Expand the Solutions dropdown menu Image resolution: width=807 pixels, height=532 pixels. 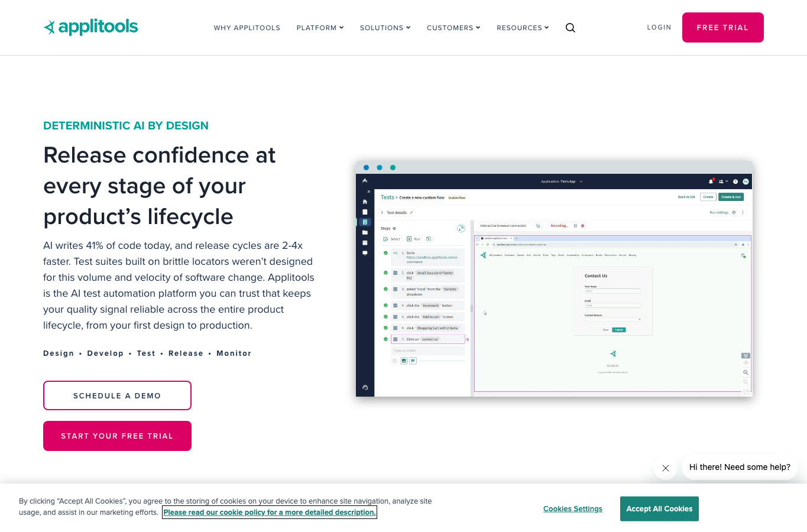coord(385,28)
